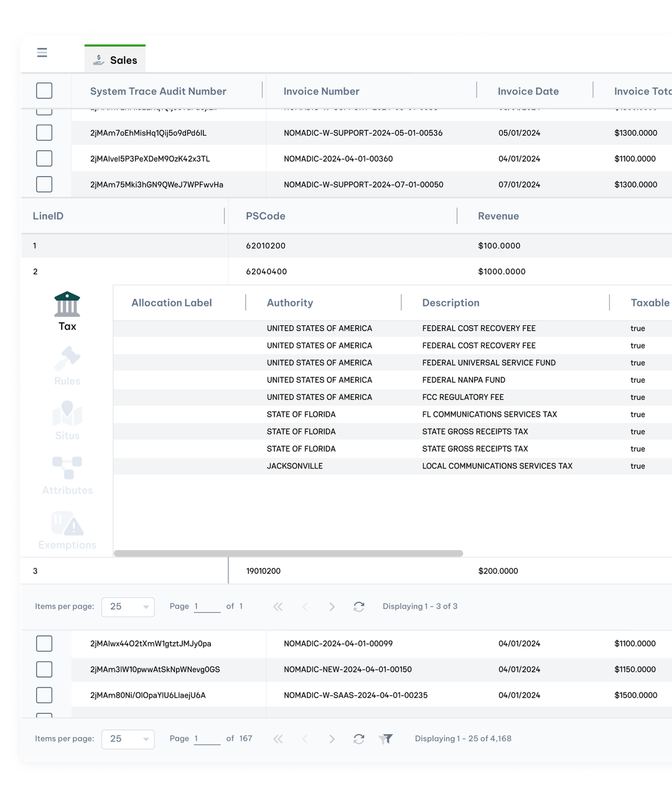Image resolution: width=672 pixels, height=797 pixels.
Task: Select the Rules sidebar icon
Action: pyautogui.click(x=67, y=364)
